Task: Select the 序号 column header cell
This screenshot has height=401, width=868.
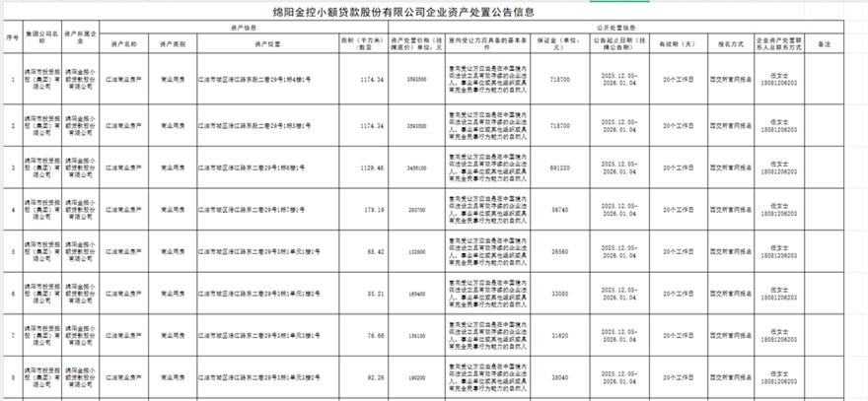Action: tap(13, 37)
